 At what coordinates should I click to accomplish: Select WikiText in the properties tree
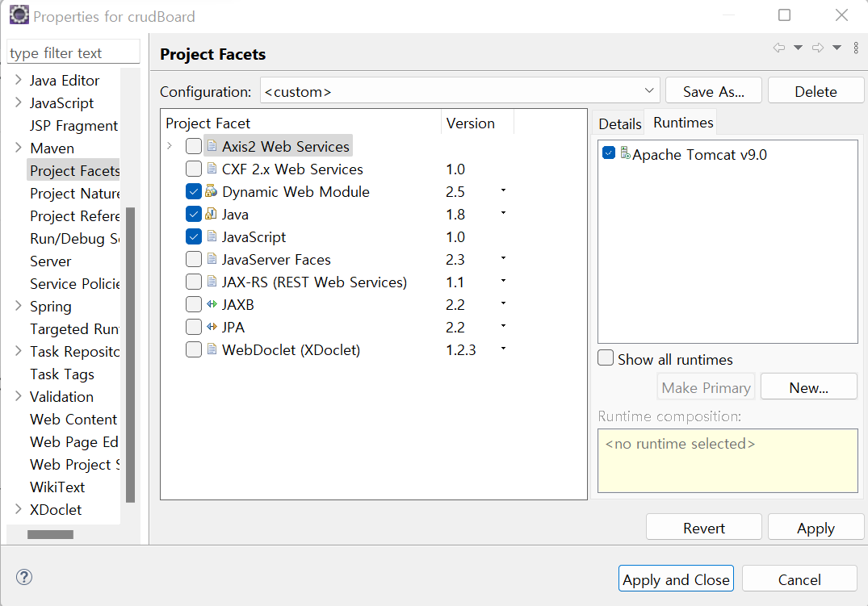point(57,487)
